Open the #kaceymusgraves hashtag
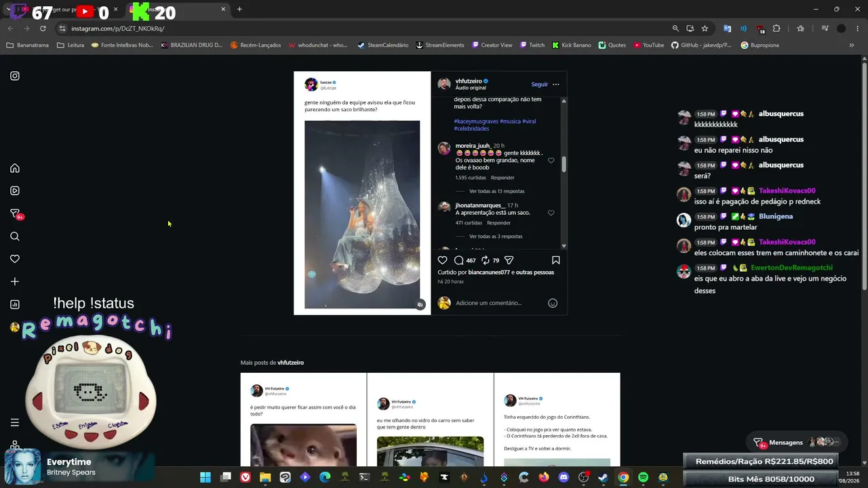The image size is (868, 488). pos(476,121)
